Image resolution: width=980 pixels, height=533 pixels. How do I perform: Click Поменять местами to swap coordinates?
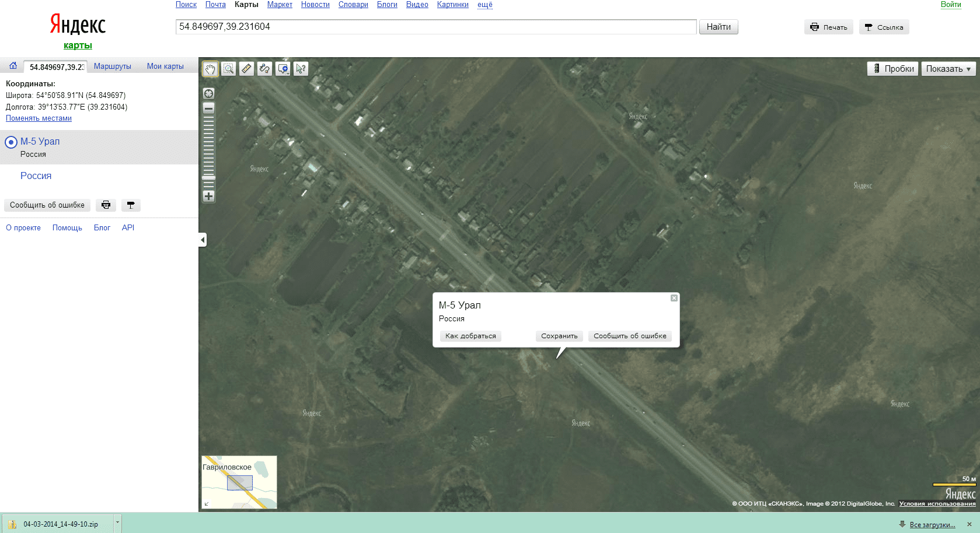point(39,118)
